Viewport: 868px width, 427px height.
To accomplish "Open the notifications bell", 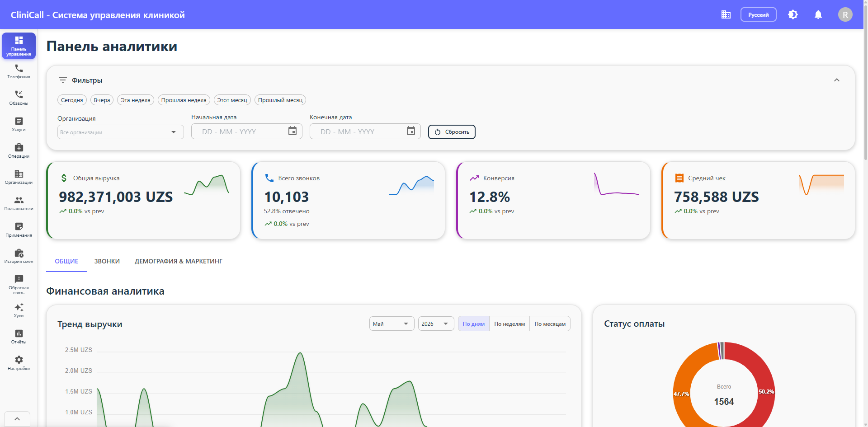I will tap(818, 14).
